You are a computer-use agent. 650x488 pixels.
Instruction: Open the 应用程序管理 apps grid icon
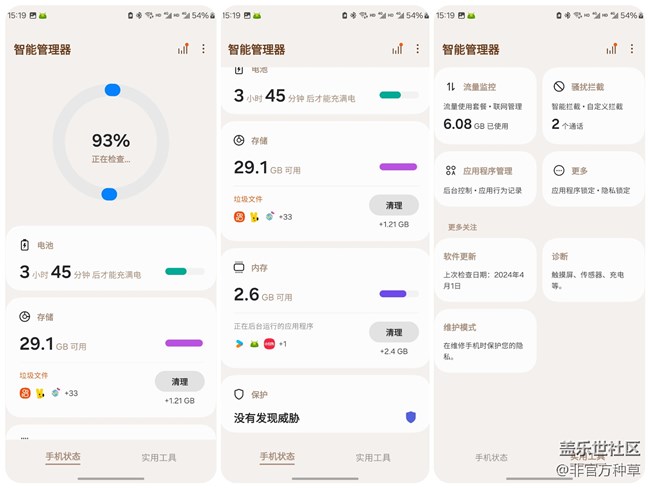(451, 171)
